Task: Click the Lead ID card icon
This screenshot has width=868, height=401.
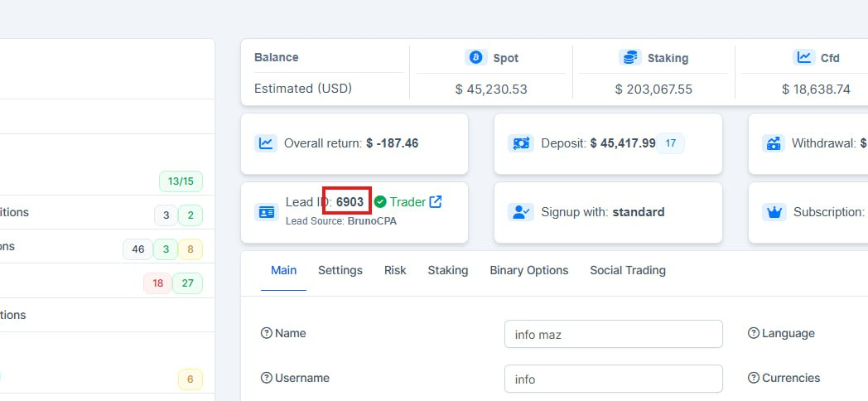Action: coord(266,211)
